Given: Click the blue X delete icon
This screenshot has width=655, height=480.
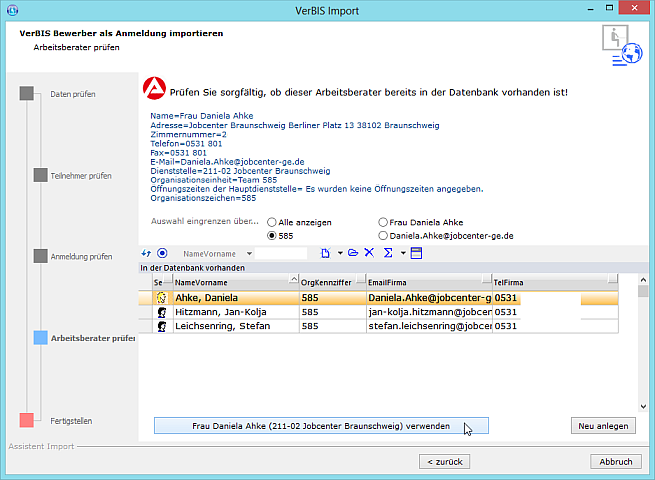Looking at the screenshot, I should pos(369,253).
